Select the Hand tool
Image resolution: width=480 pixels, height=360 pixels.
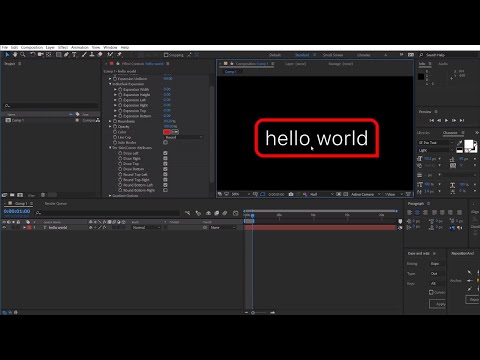[x=15, y=55]
